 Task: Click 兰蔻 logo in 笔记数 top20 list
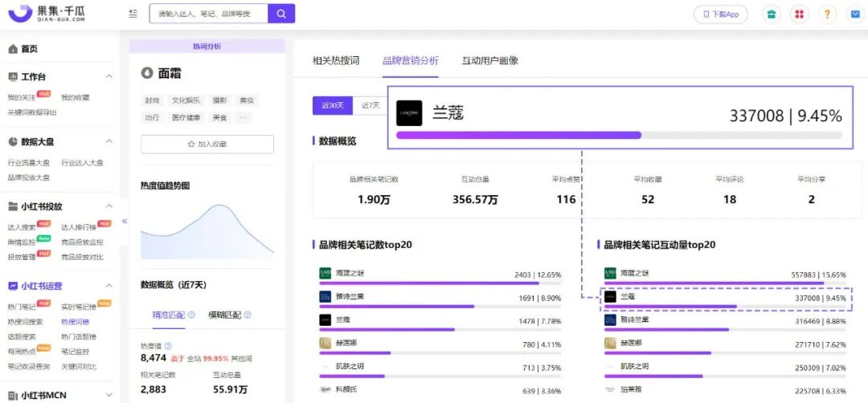325,320
